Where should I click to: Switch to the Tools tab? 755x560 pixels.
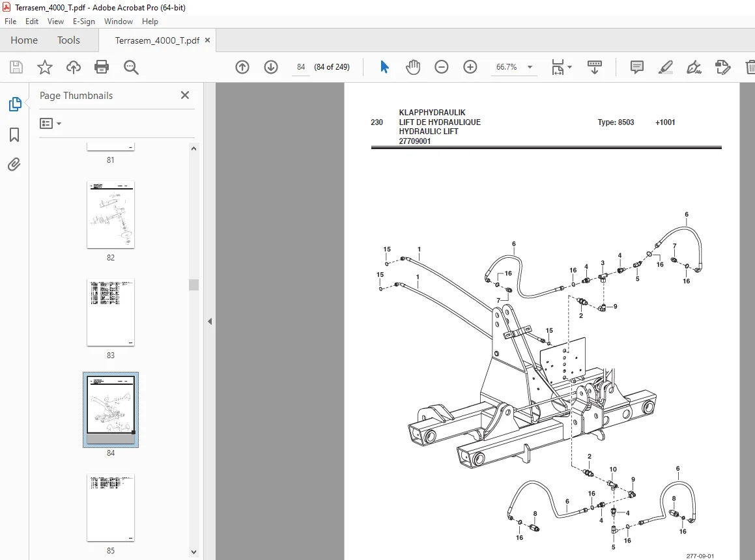coord(68,40)
